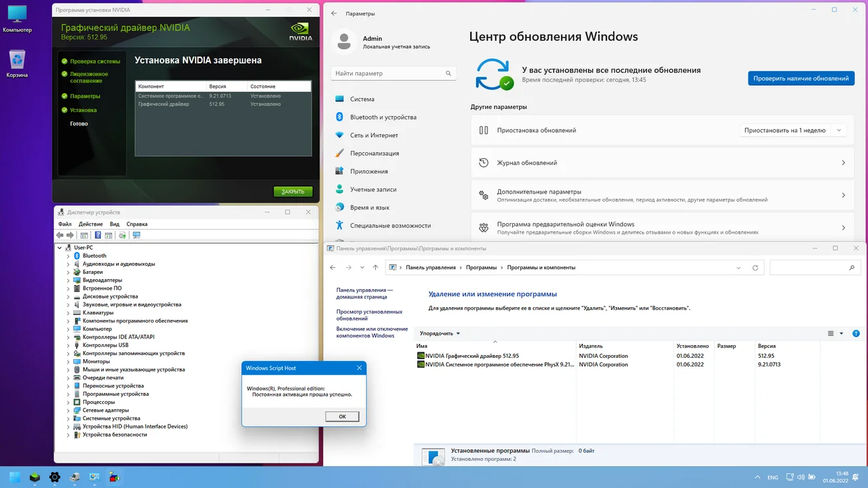The width and height of the screenshot is (868, 488).
Task: Click the forward arrow in Device Manager toolbar
Action: (69, 235)
